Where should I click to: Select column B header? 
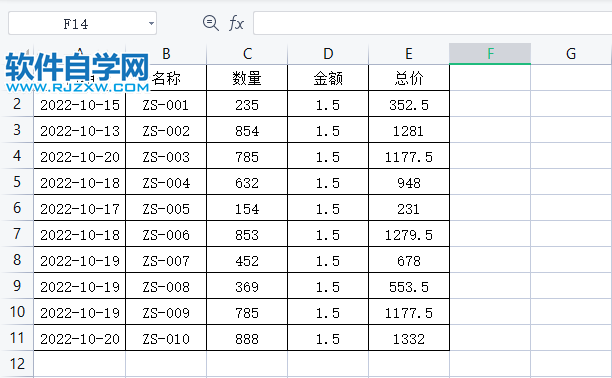point(166,54)
